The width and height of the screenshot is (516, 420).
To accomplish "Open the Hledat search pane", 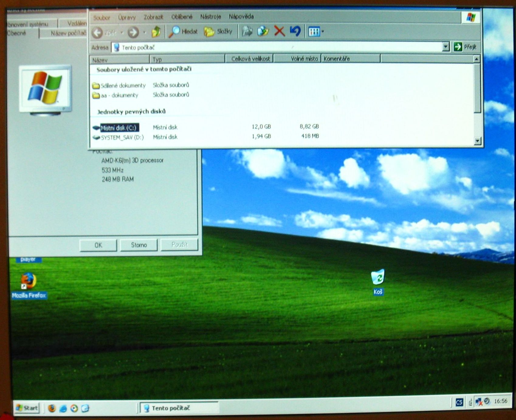I will point(184,31).
